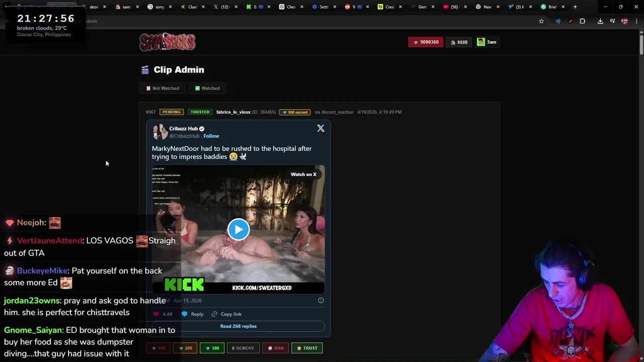Open the Sam profile menu
Viewport: 644px width, 362px height.
(487, 42)
